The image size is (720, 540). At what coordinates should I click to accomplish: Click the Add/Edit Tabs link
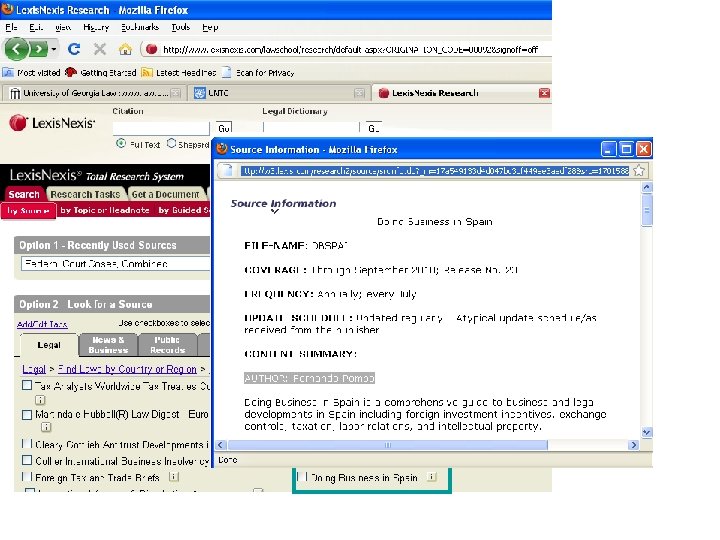point(42,324)
